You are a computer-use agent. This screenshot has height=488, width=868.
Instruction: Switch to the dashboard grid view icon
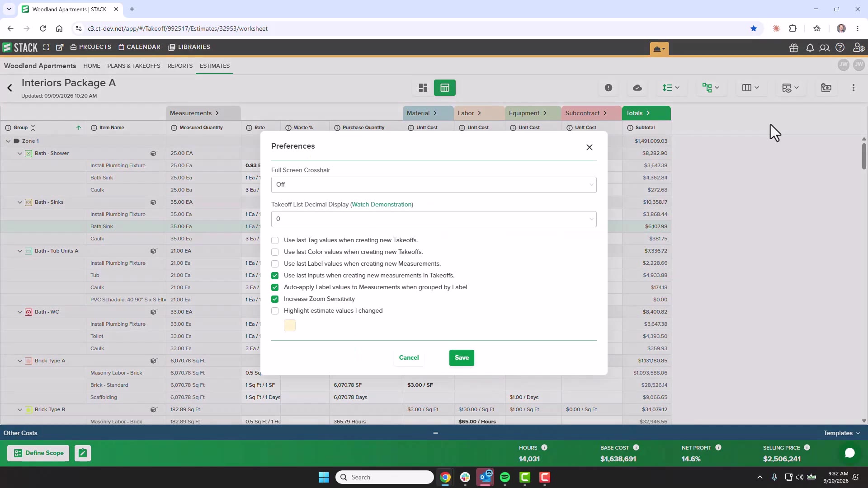(x=423, y=88)
